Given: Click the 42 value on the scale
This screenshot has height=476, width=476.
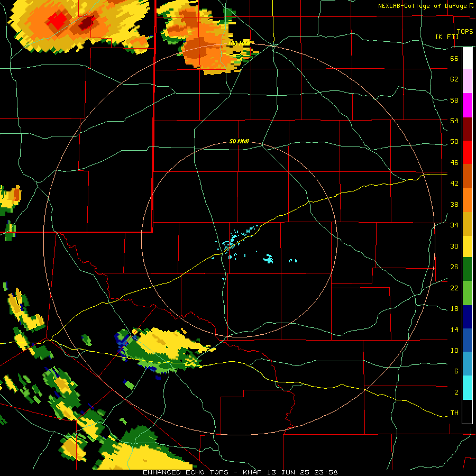Looking at the screenshot, I should pyautogui.click(x=454, y=184).
